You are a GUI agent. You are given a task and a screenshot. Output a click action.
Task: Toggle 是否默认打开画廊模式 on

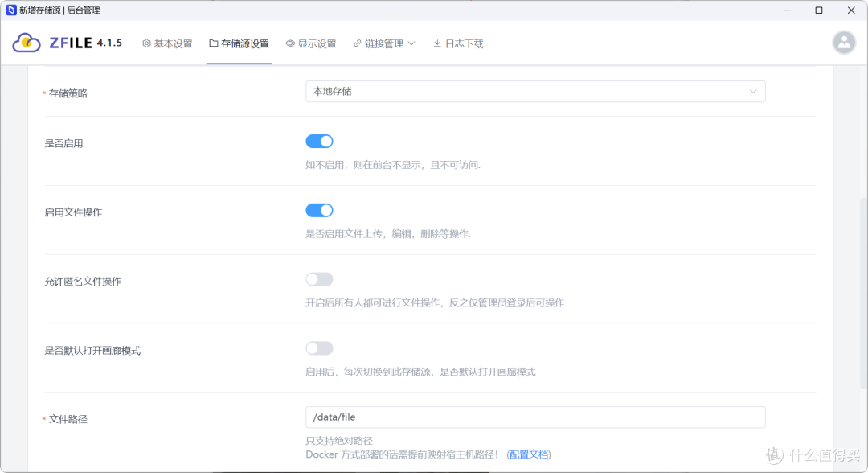[319, 348]
